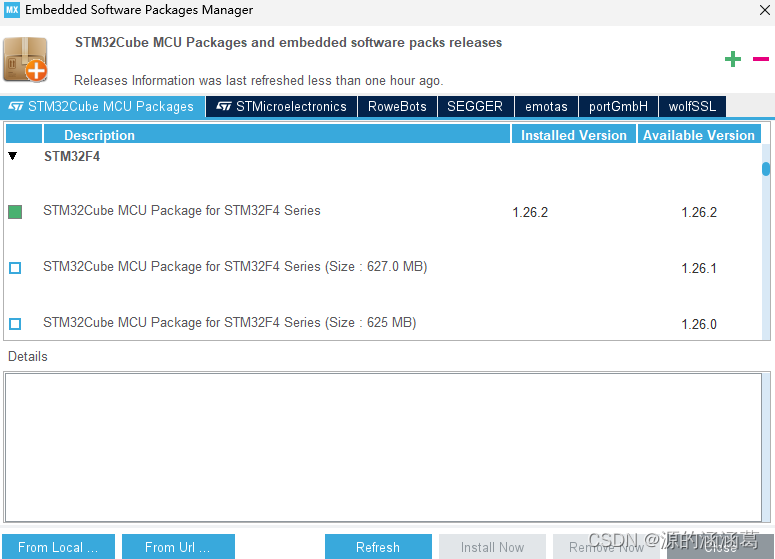Click the From Url ... button
Viewport: 775px width, 559px height.
(x=178, y=547)
